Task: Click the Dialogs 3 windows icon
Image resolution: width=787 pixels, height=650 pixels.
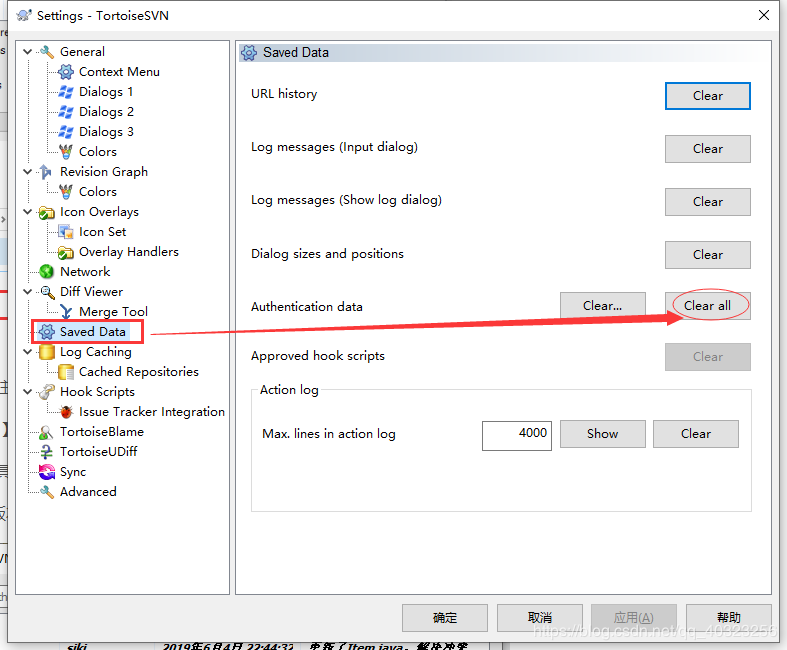Action: [66, 132]
